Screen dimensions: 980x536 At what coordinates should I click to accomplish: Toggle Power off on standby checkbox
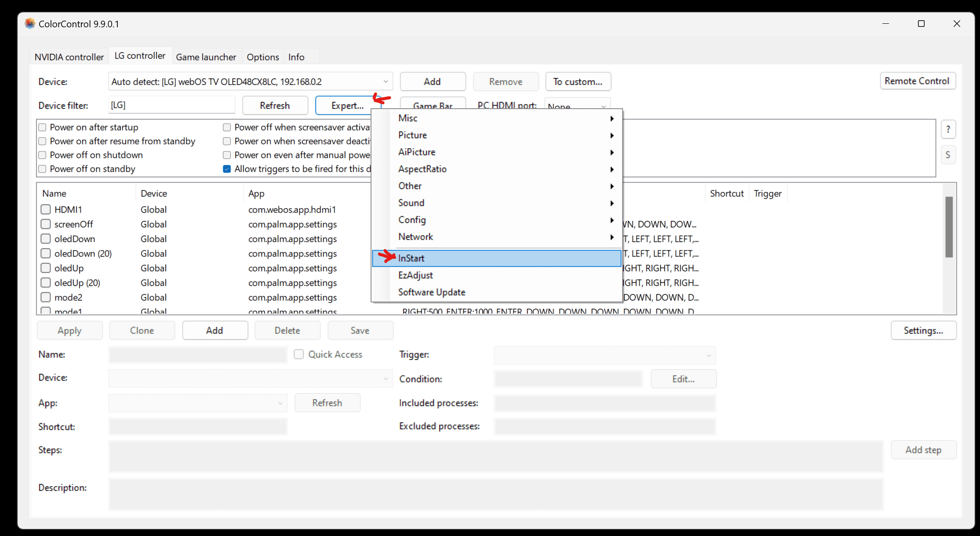click(42, 169)
